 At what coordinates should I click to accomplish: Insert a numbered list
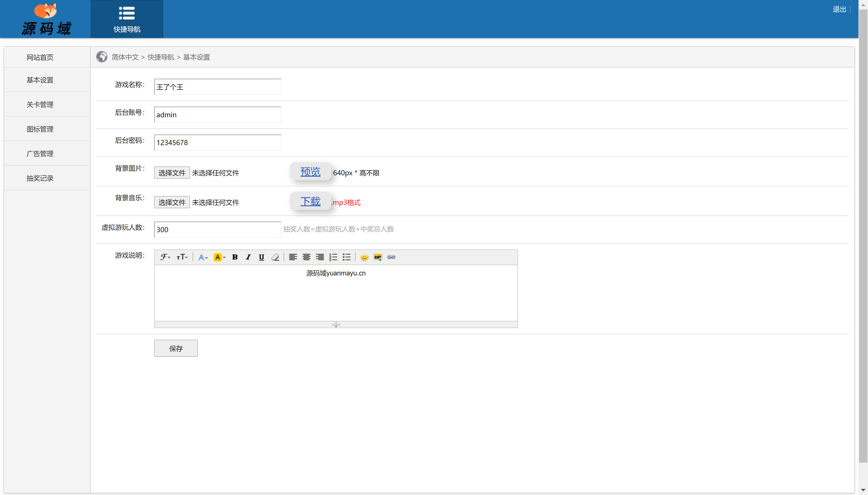click(x=333, y=257)
